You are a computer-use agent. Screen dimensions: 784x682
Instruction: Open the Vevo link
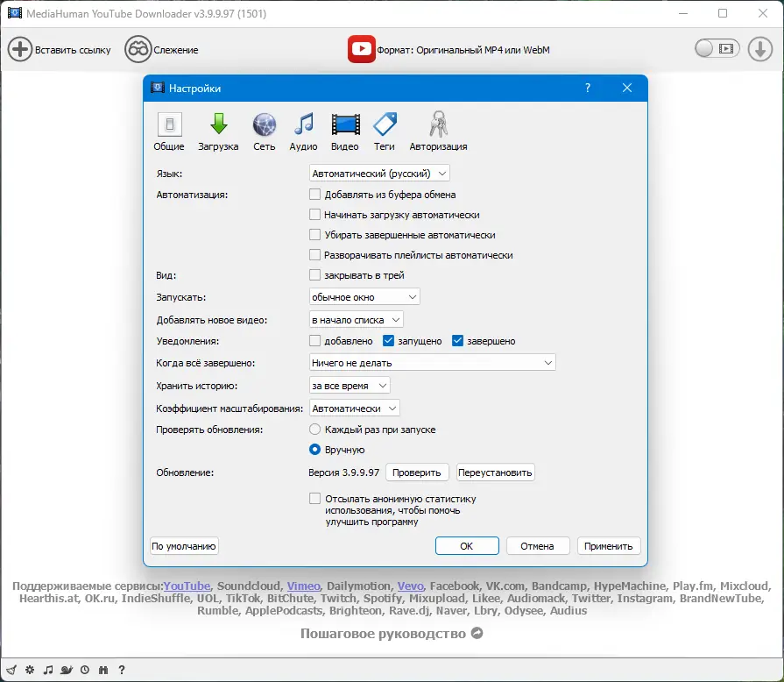pos(411,586)
